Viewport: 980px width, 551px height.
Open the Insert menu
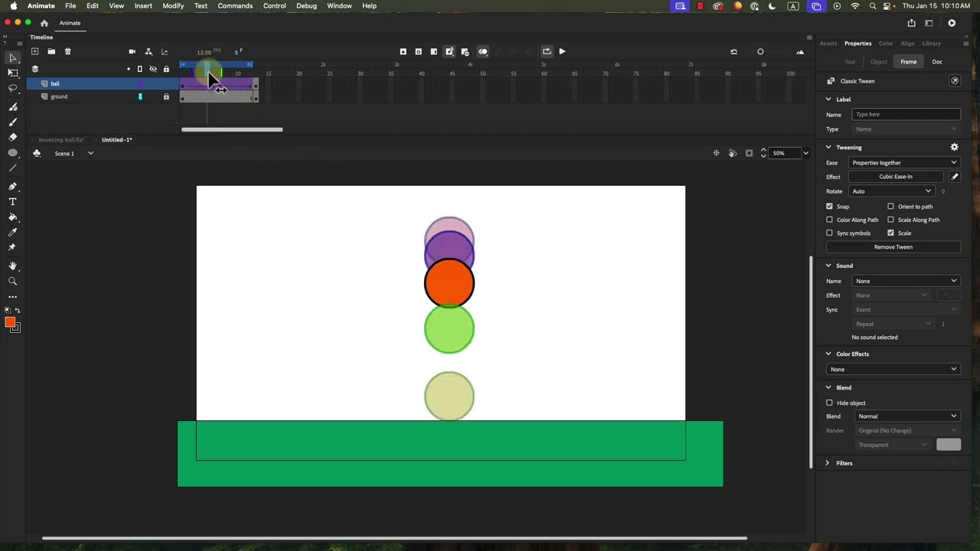click(x=143, y=6)
